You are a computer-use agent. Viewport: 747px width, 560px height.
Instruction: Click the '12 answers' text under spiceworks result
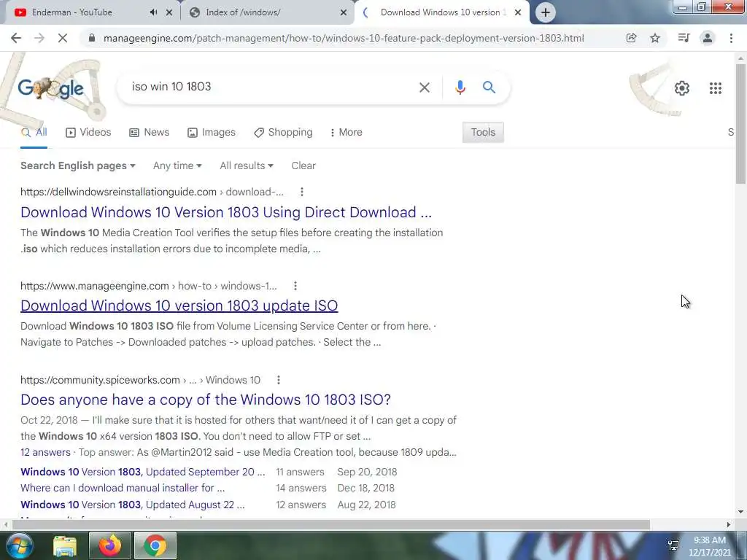[x=45, y=452]
